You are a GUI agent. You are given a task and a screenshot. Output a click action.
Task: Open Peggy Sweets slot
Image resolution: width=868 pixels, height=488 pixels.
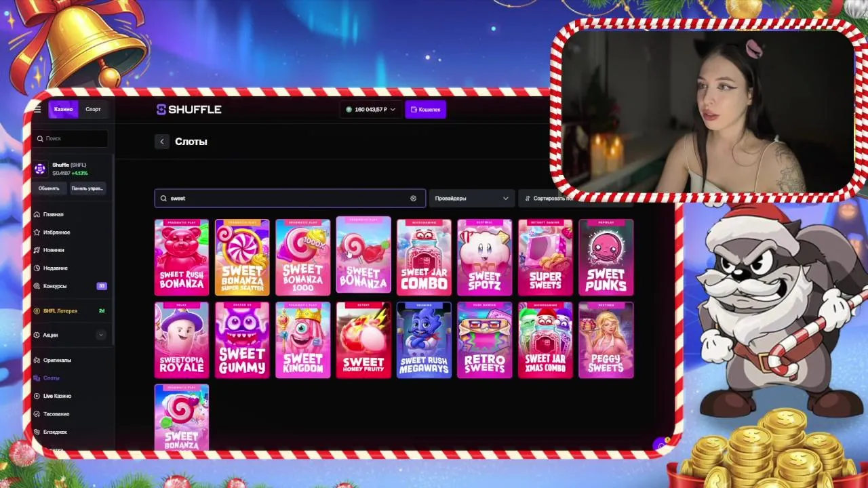606,340
